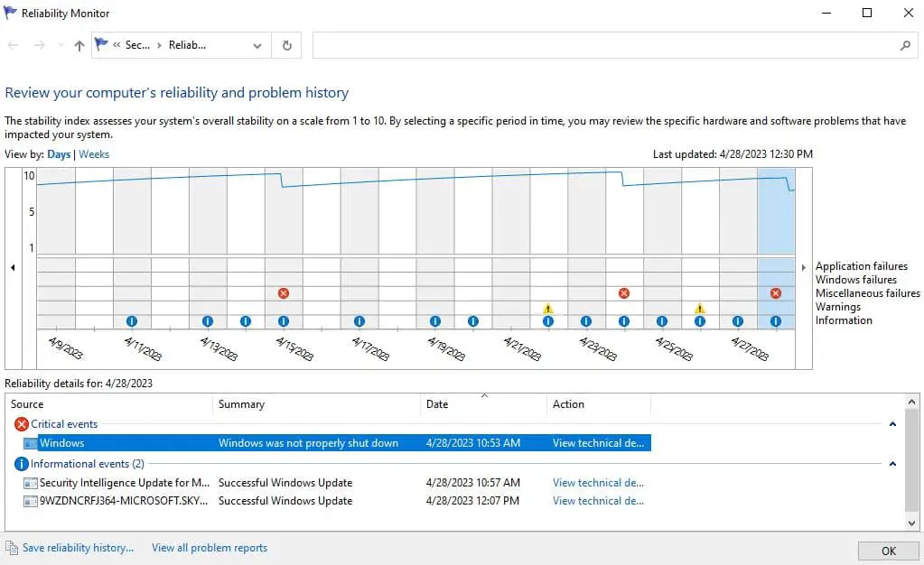Viewport: 924px width, 565px height.
Task: Select the critical failure icon on 4/24/2023
Action: tap(624, 293)
